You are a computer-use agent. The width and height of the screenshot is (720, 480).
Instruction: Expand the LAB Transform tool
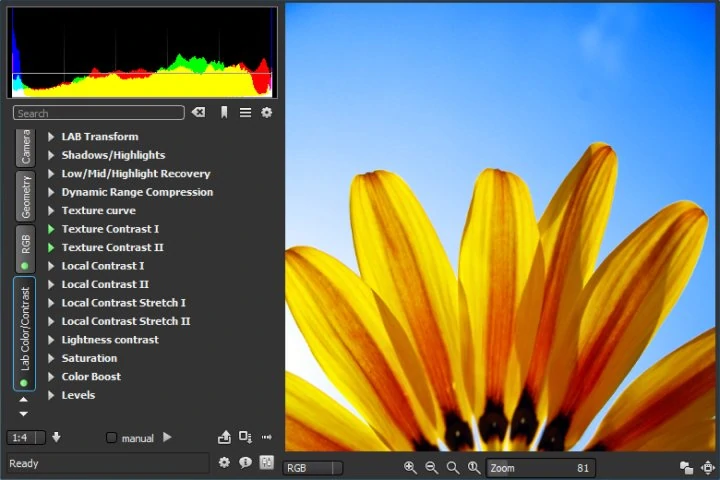(51, 136)
